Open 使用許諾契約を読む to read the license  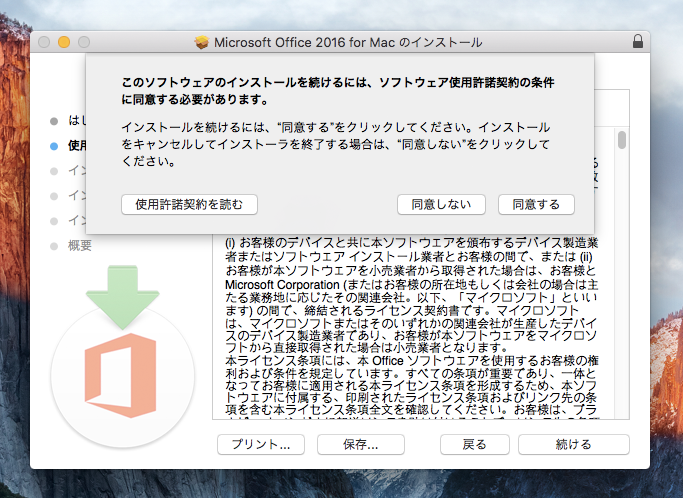coord(189,204)
